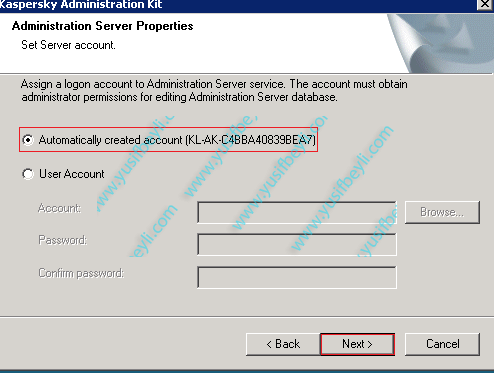Click the KL-AK-C4BBA40839BEA7 account name text

251,140
